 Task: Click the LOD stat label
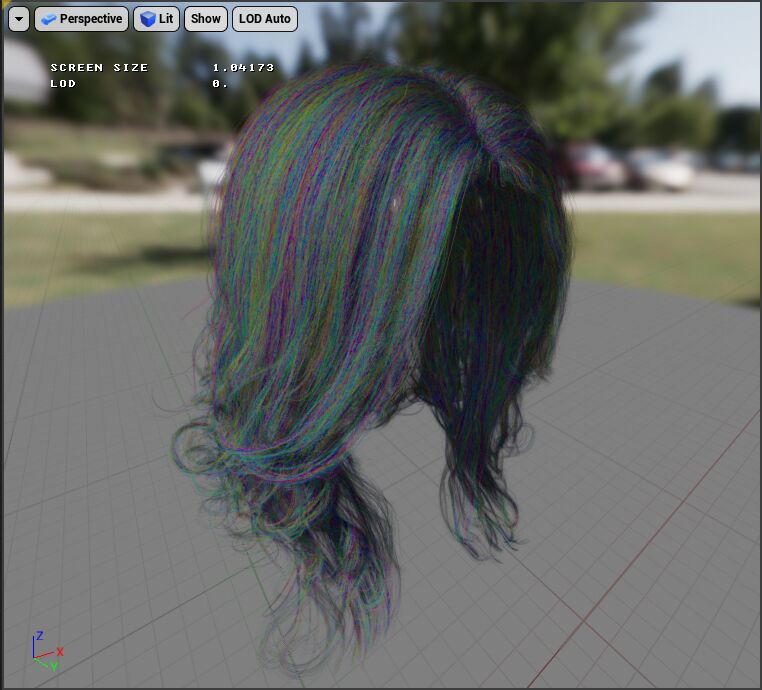(x=63, y=83)
